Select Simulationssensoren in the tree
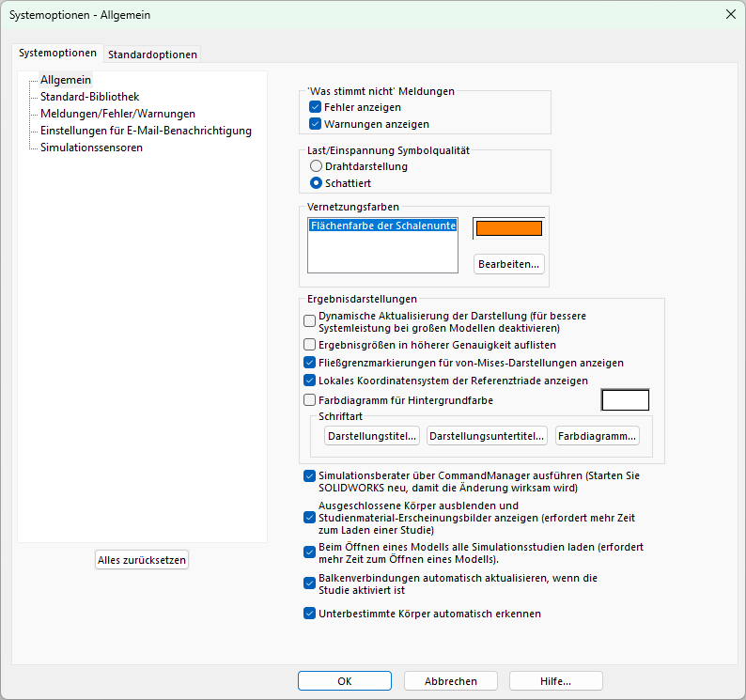The image size is (746, 700). pyautogui.click(x=91, y=148)
